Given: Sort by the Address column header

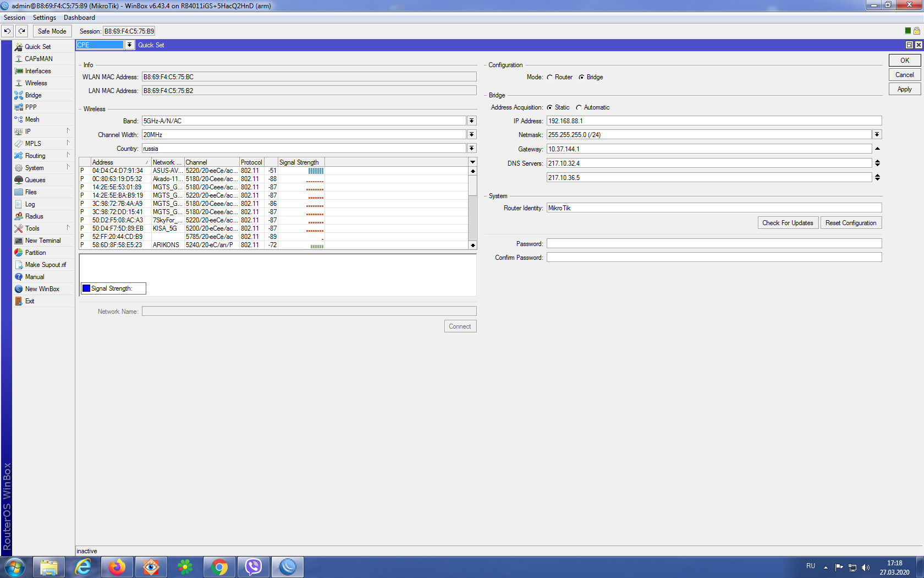Looking at the screenshot, I should pyautogui.click(x=120, y=162).
